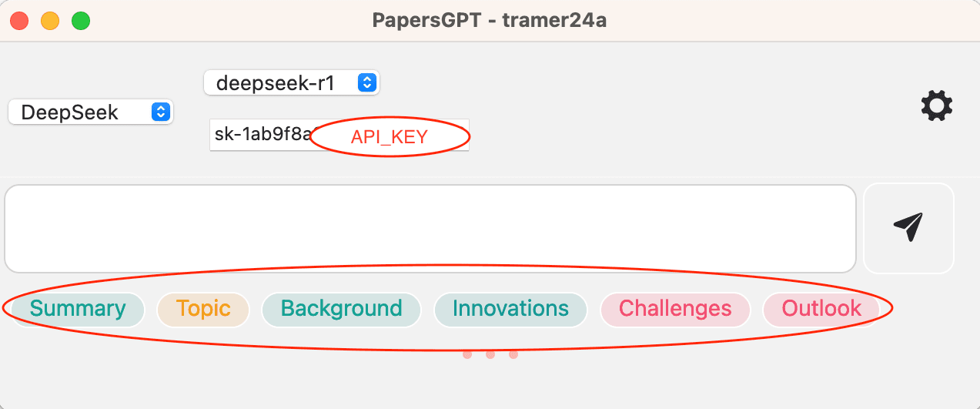Close the PapersGPT window

19,21
